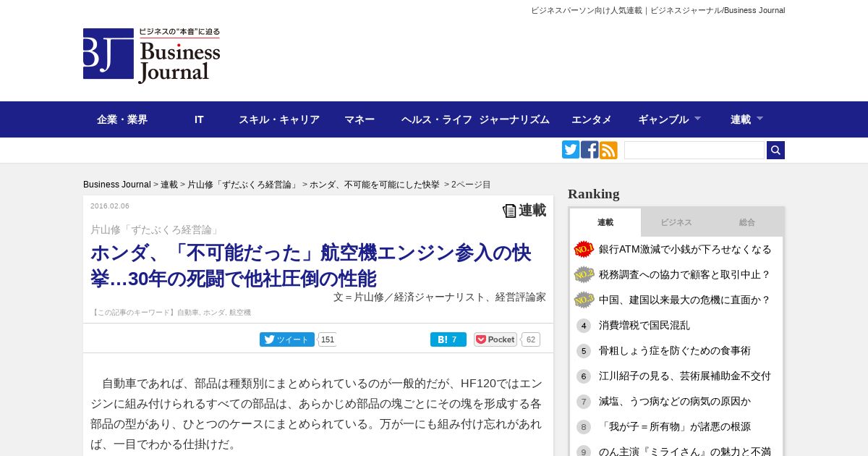Share article with the ツイート button
The image size is (868, 456).
pos(287,339)
